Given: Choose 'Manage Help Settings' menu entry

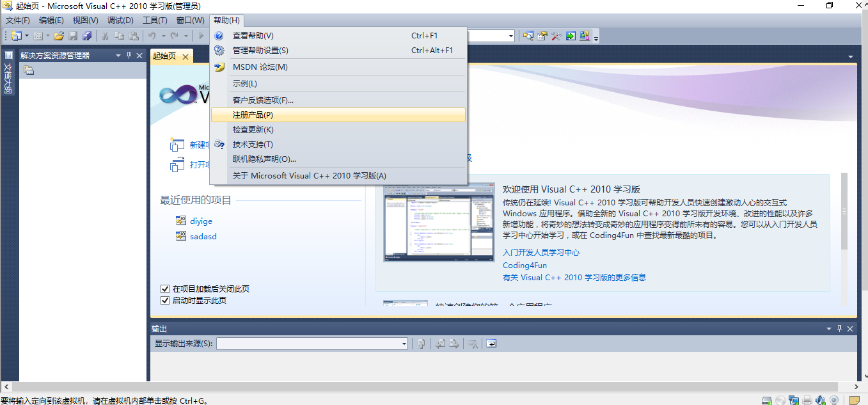Looking at the screenshot, I should point(338,50).
